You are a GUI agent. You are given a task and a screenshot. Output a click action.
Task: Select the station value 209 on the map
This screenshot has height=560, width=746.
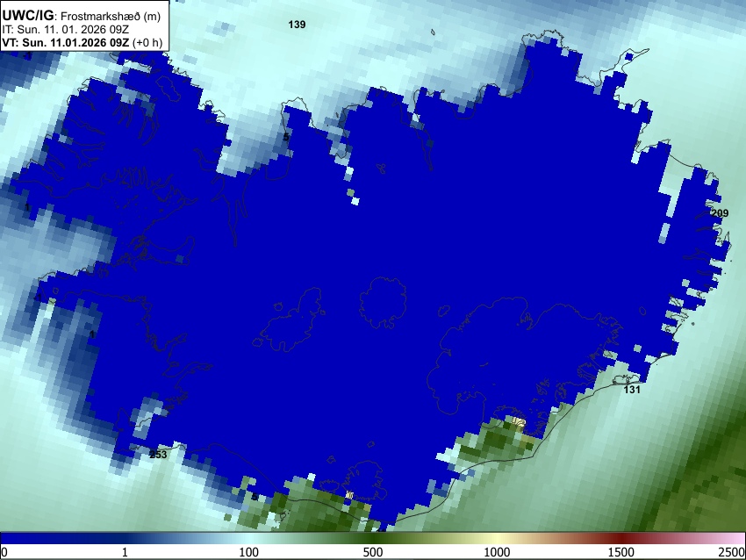coord(720,213)
